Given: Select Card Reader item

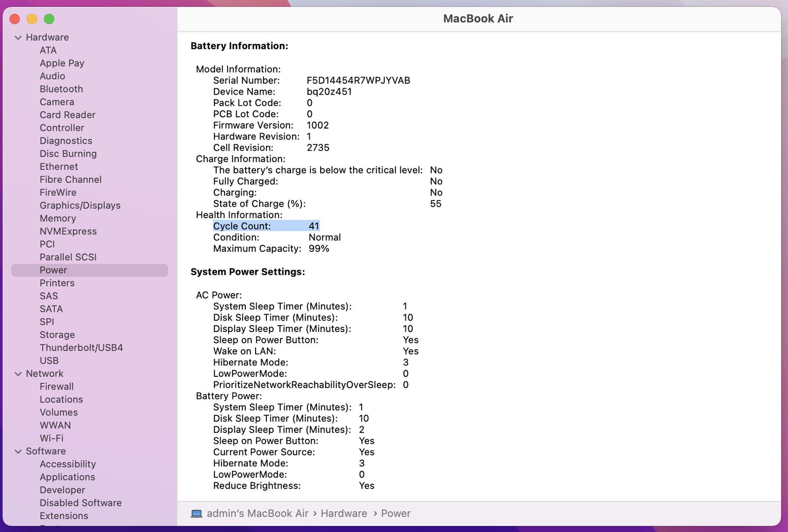Looking at the screenshot, I should 67,115.
